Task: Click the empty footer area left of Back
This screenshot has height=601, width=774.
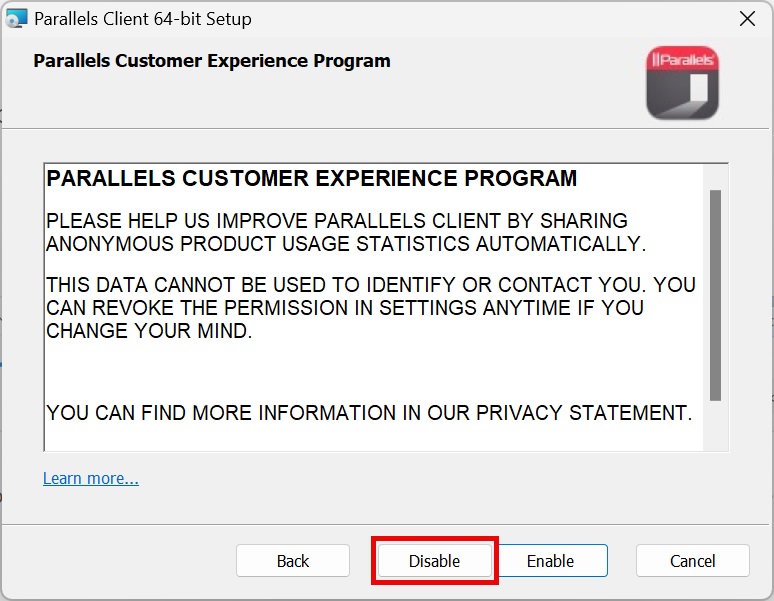Action: pos(120,561)
